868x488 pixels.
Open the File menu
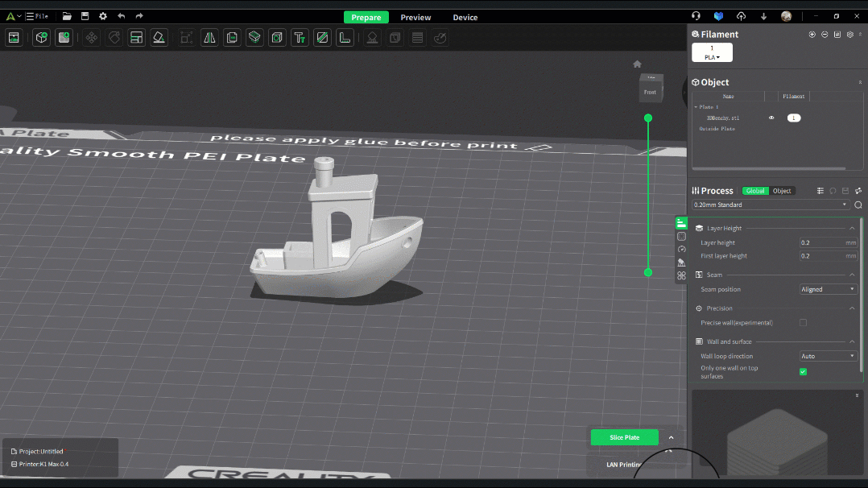pyautogui.click(x=37, y=17)
